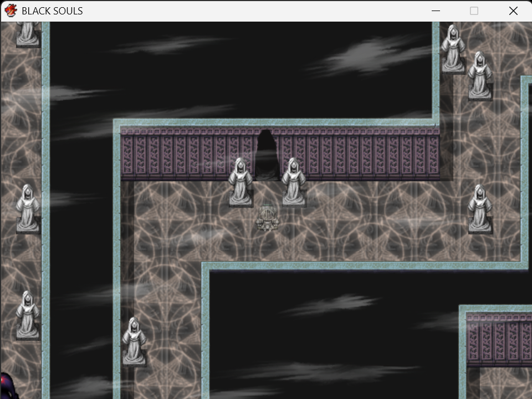This screenshot has height=399, width=532.
Task: Click the lone statue by the room's right wall
Action: 480,209
